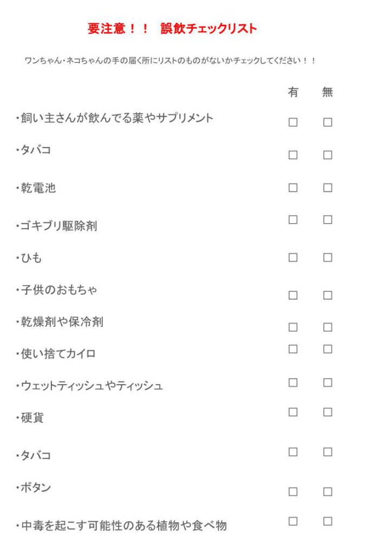Tick 無 box for 中毒を起こす可能性のある植物や食べ物

(x=328, y=521)
